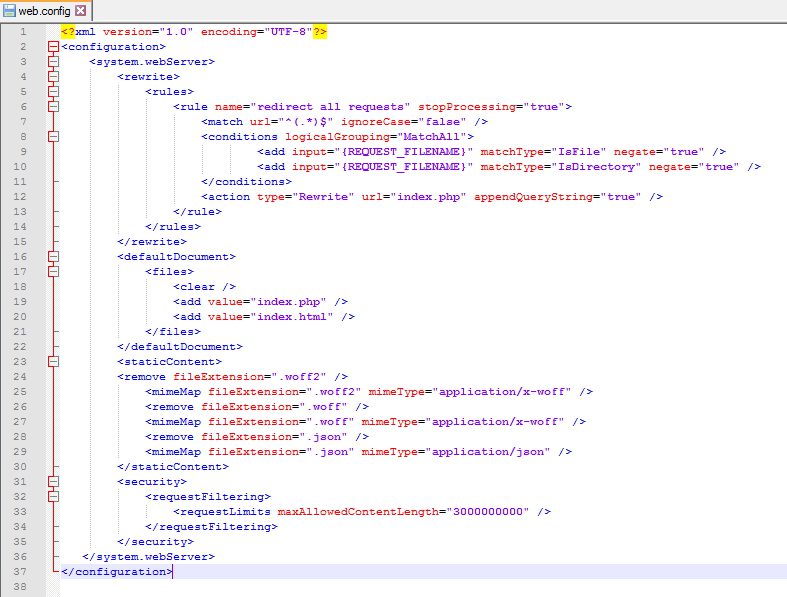Collapse the opening files tag's fold
The height and width of the screenshot is (597, 787).
point(54,272)
